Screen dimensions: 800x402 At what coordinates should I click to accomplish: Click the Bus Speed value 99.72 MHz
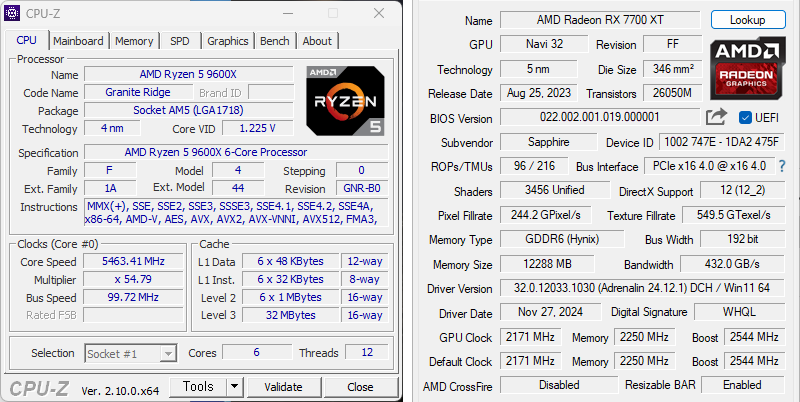pyautogui.click(x=133, y=297)
